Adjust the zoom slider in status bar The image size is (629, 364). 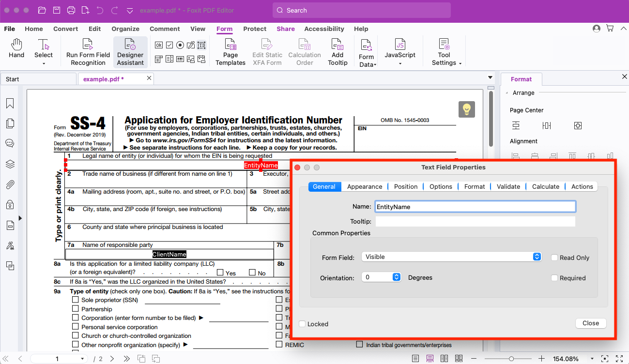pyautogui.click(x=511, y=359)
